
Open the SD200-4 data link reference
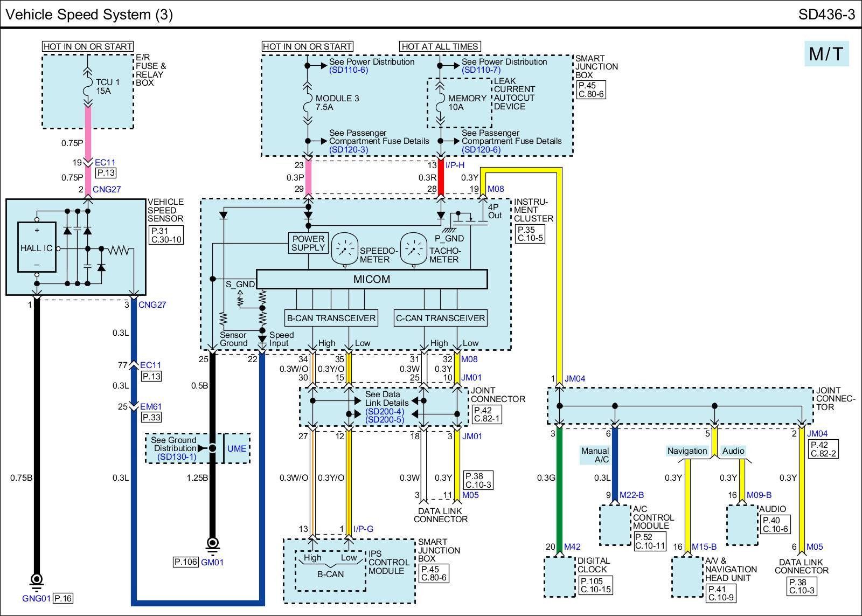384,412
